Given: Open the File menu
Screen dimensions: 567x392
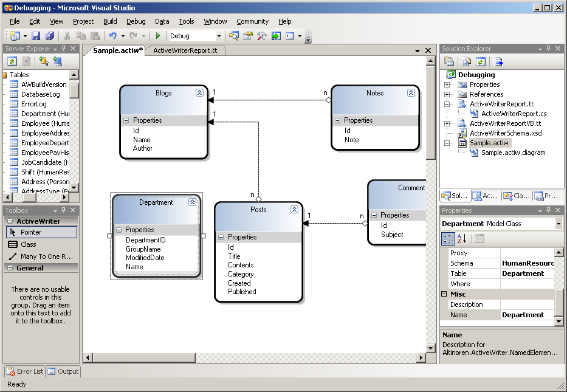Looking at the screenshot, I should (15, 21).
